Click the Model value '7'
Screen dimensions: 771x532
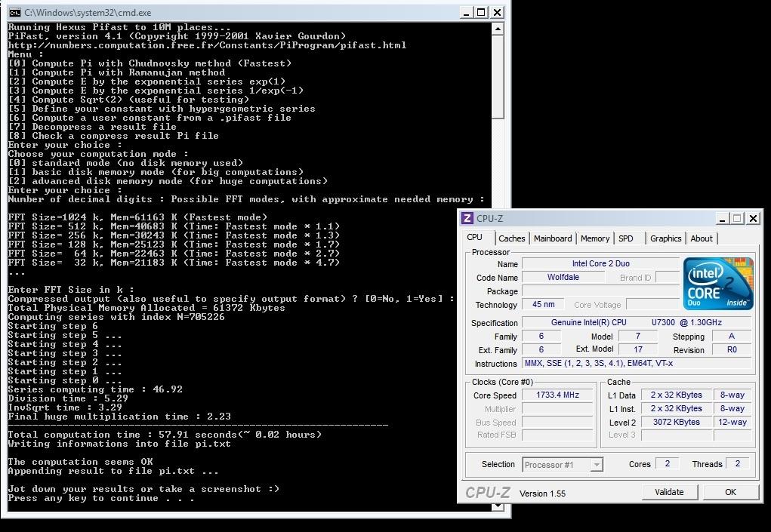(x=638, y=337)
